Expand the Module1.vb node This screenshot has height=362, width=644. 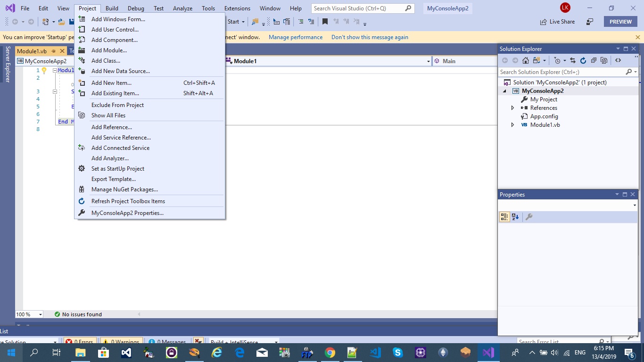point(513,125)
